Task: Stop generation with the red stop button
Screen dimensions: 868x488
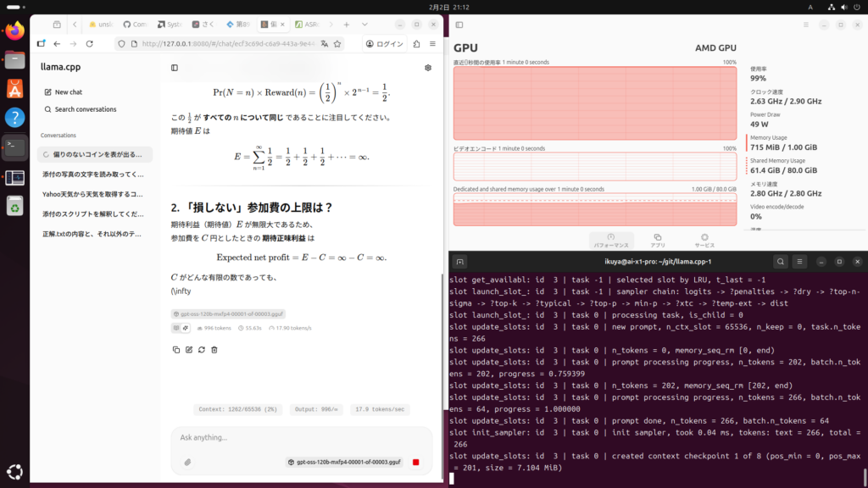Action: 415,462
